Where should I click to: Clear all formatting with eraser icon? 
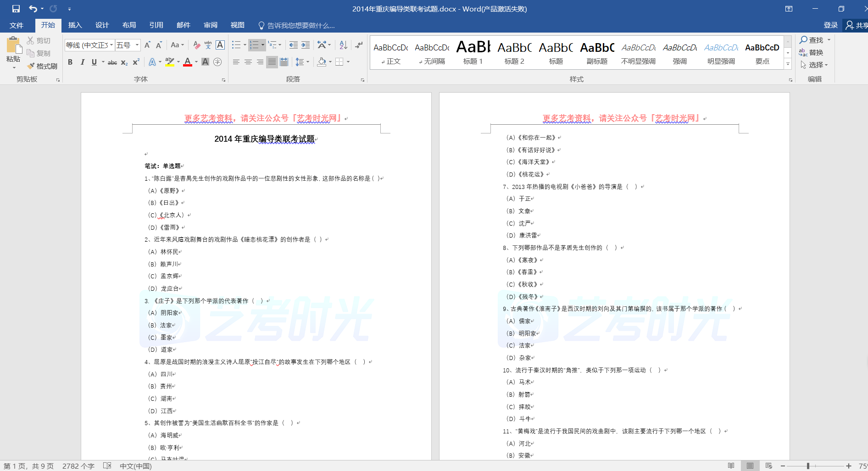(196, 45)
